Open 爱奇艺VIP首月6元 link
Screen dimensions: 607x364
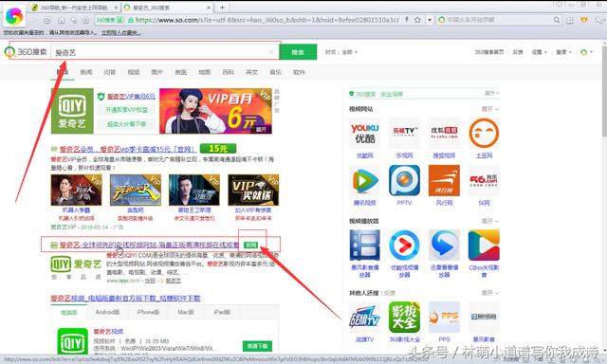(131, 97)
